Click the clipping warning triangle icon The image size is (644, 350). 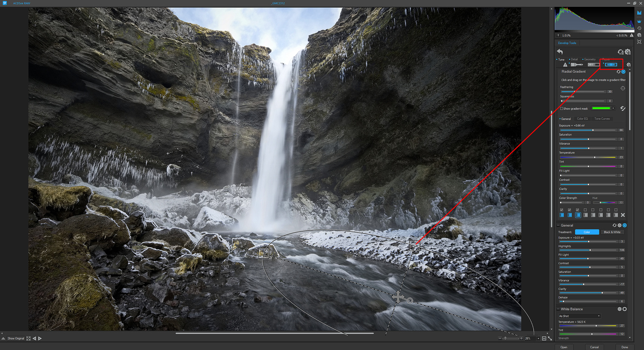565,64
